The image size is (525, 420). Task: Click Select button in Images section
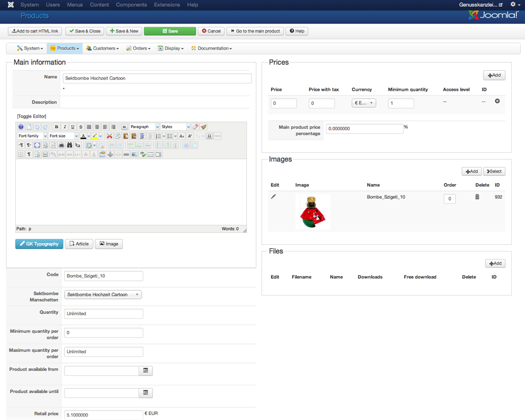(494, 172)
